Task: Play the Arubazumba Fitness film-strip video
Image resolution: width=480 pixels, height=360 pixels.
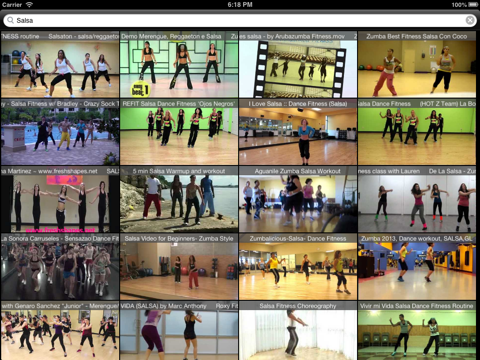Action: (298, 65)
